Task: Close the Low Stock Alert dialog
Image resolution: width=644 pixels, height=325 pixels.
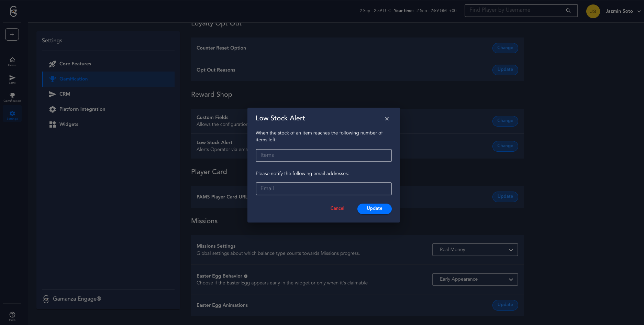Action: 387,119
